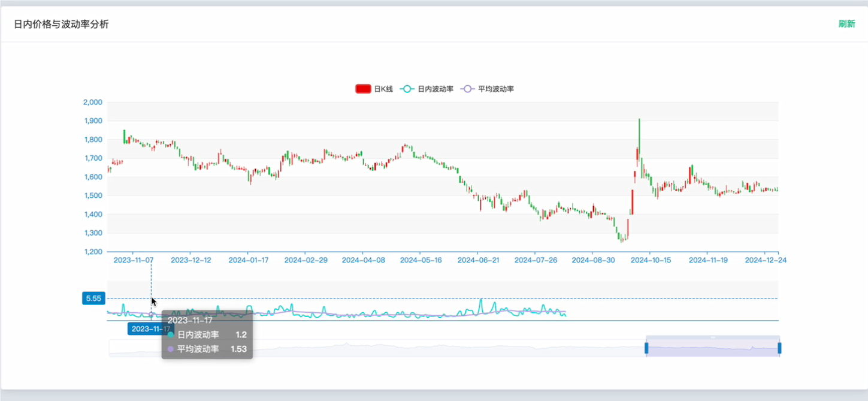Click the 平均波动率 1.53 tooltip row

point(207,348)
